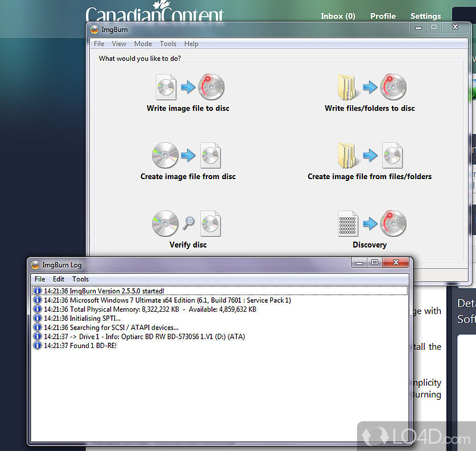
Task: Click info icon beside 'Initialising SPTI...' line
Action: point(37,318)
